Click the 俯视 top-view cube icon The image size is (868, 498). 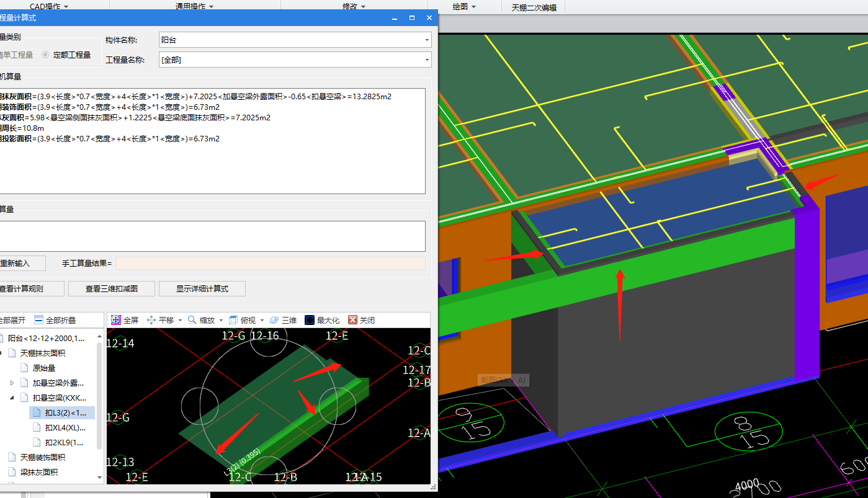(233, 320)
